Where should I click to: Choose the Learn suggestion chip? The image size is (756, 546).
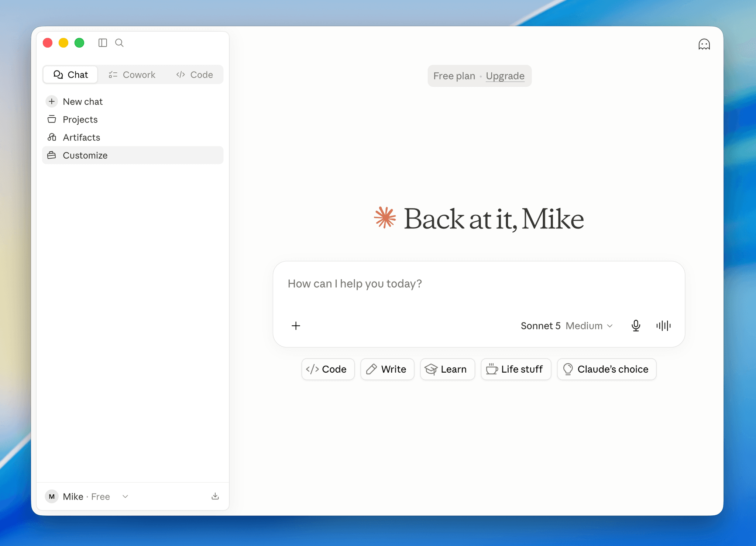[447, 369]
